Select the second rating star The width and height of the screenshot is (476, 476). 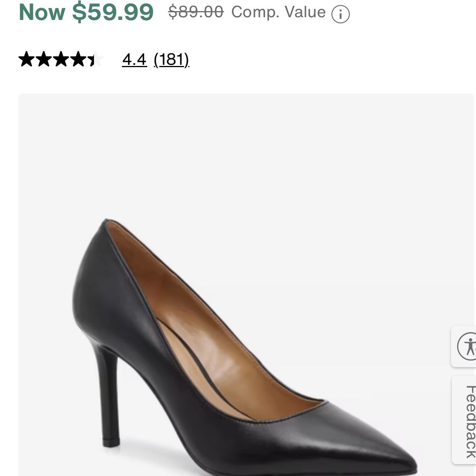click(44, 59)
